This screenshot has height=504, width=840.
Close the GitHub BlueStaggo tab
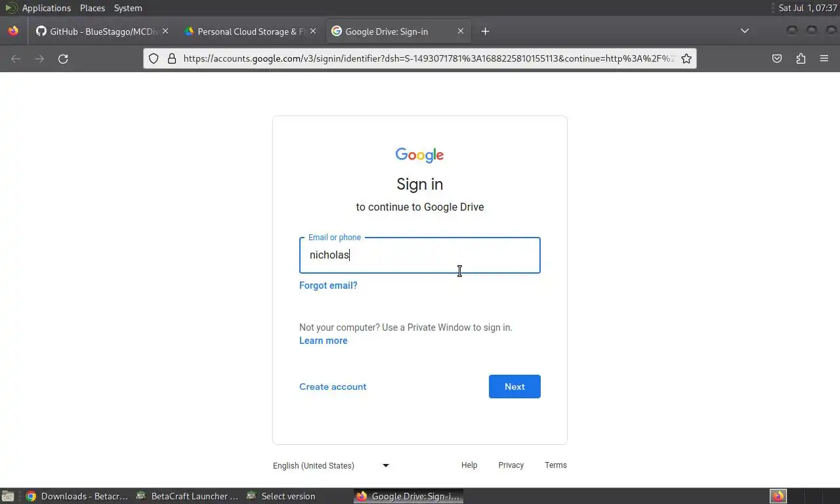(165, 31)
